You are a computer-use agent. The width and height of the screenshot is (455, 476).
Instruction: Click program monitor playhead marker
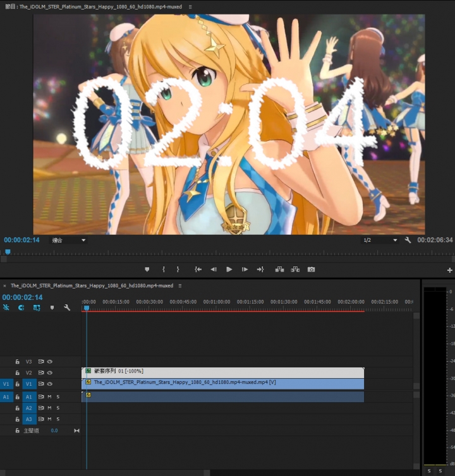coord(8,252)
